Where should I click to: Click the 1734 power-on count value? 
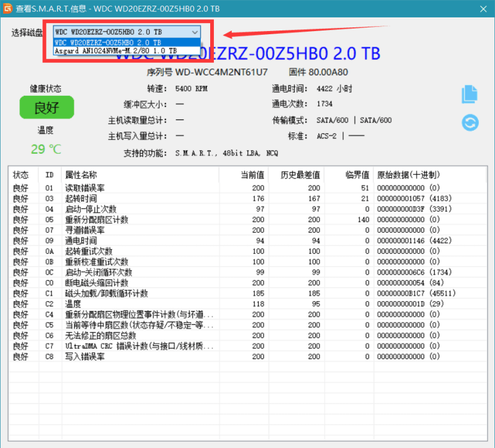(325, 104)
